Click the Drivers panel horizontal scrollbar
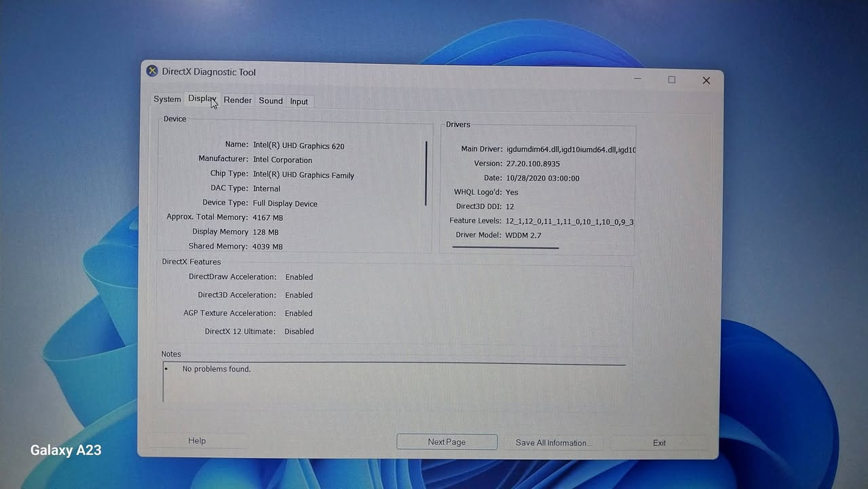 click(x=506, y=248)
